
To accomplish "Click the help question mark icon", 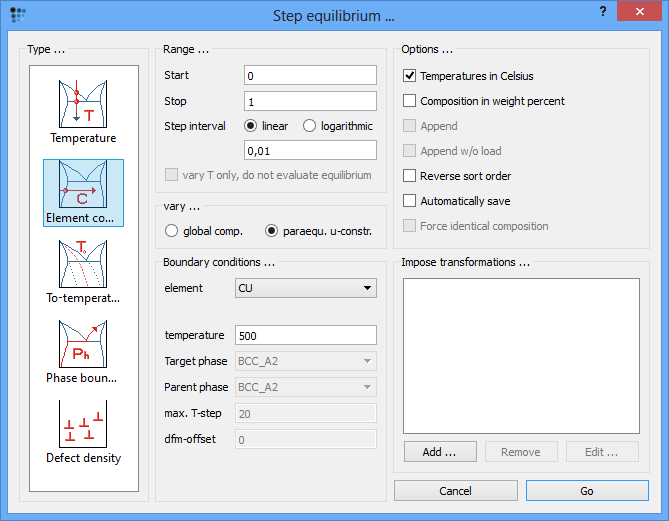I will (603, 12).
